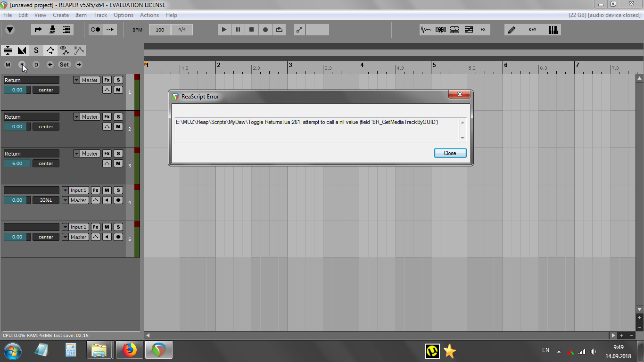644x362 pixels.
Task: Open the File menu
Action: pyautogui.click(x=8, y=15)
